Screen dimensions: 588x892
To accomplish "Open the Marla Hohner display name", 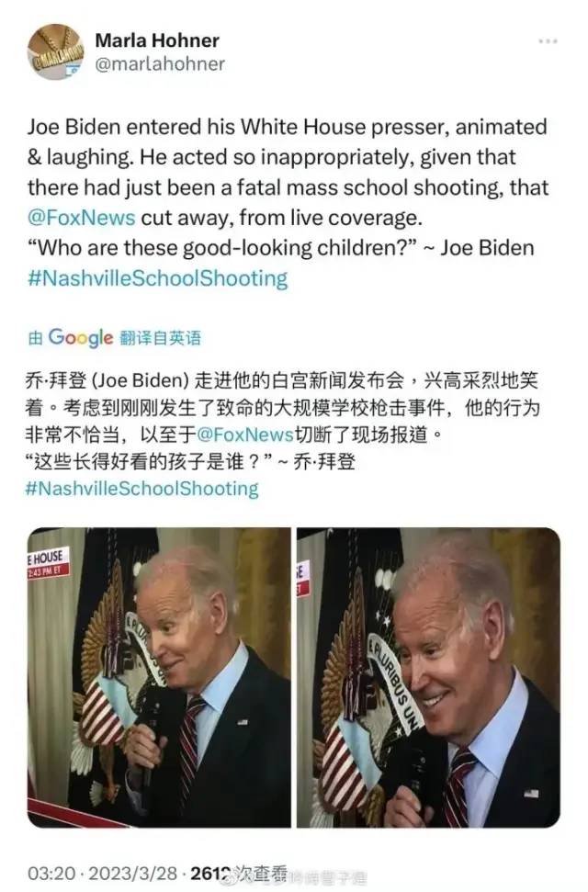I will tap(157, 40).
